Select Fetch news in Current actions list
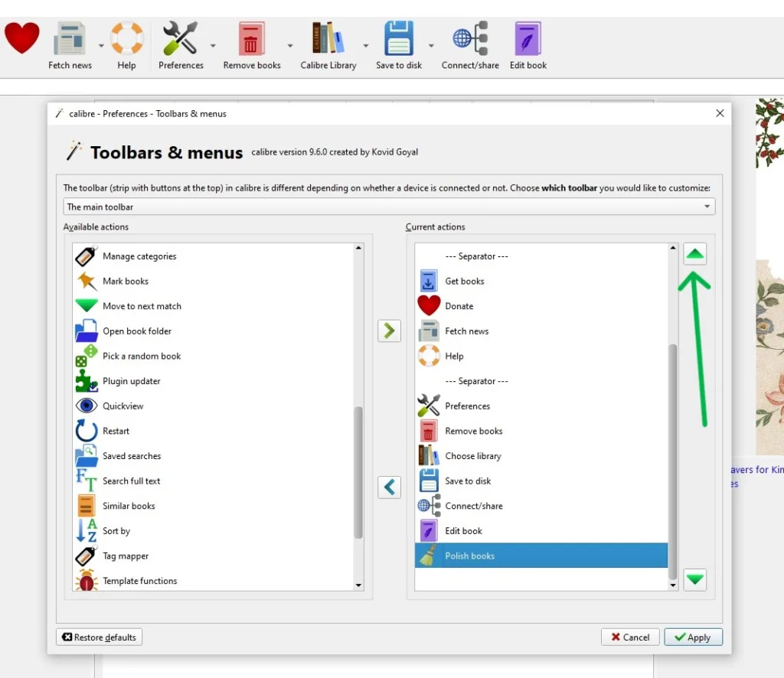 coord(541,331)
